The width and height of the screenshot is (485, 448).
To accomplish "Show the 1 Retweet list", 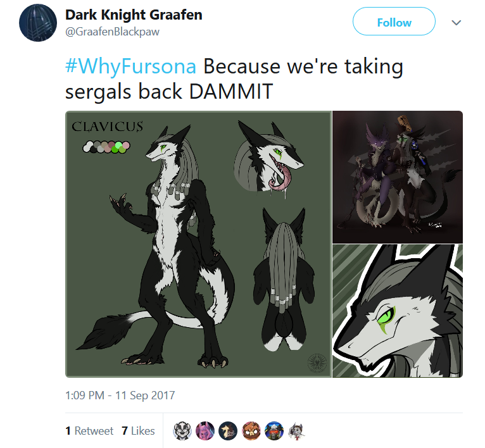I will [x=89, y=431].
